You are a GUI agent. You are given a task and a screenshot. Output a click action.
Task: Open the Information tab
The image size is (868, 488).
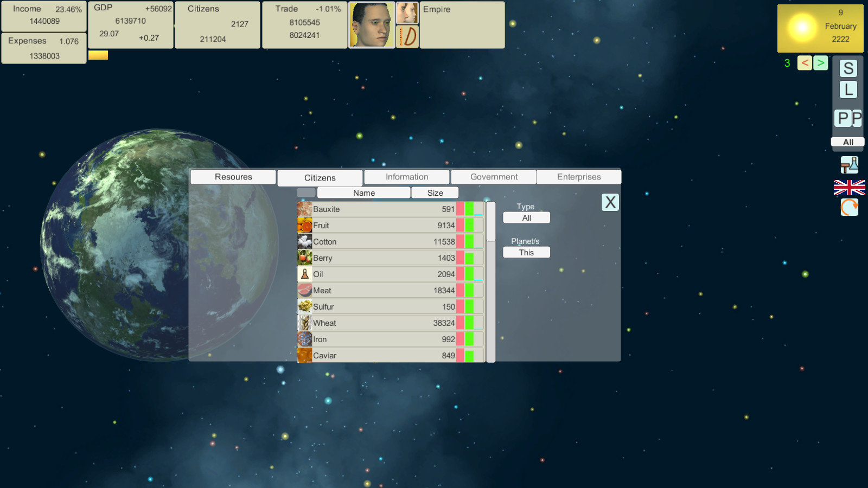click(x=407, y=177)
